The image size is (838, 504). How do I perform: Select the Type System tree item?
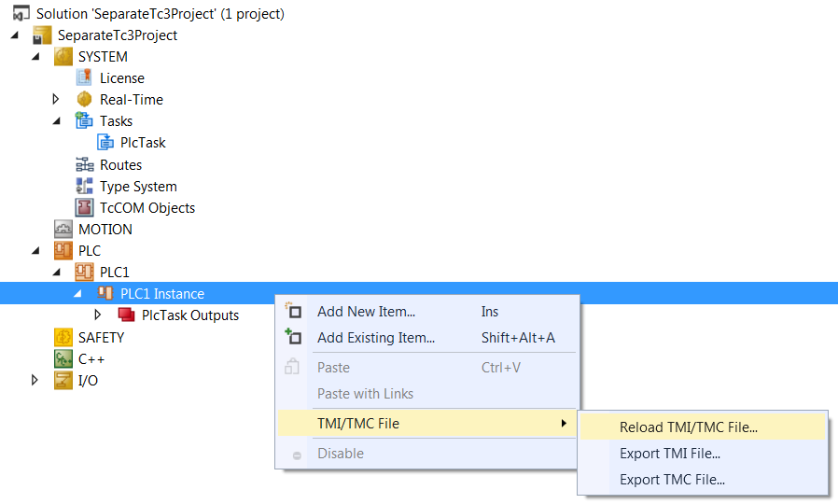[138, 187]
